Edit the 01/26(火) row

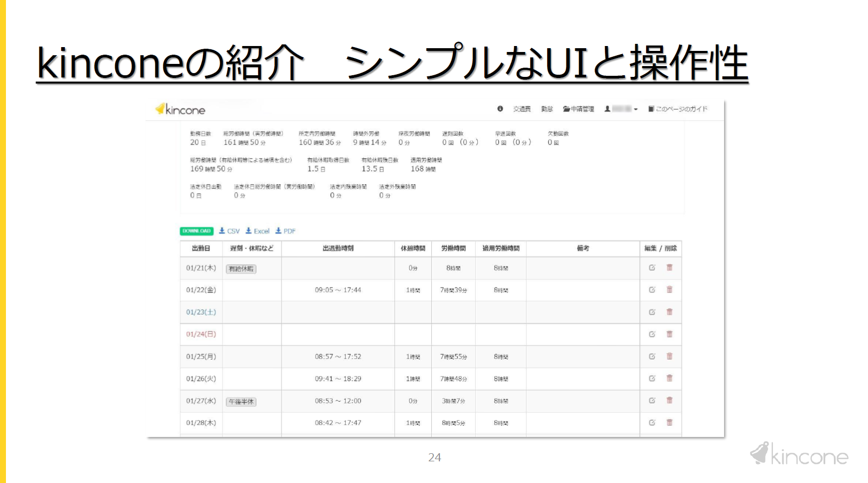[652, 378]
